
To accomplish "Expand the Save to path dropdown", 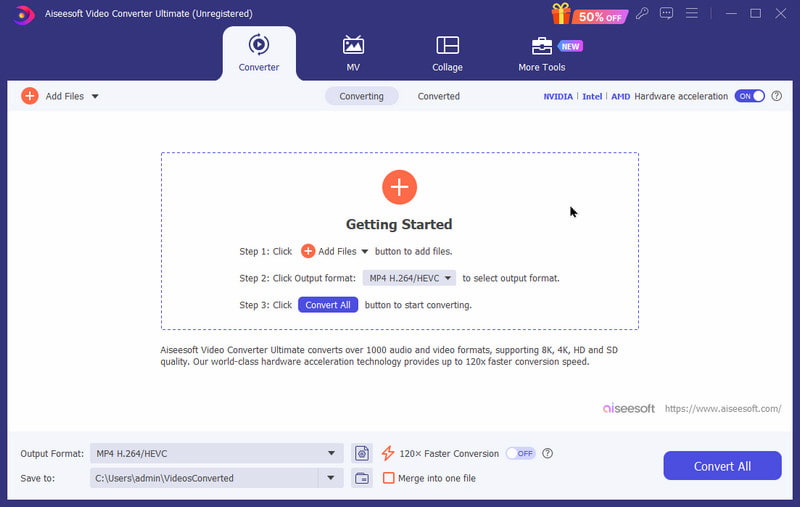I will 331,478.
